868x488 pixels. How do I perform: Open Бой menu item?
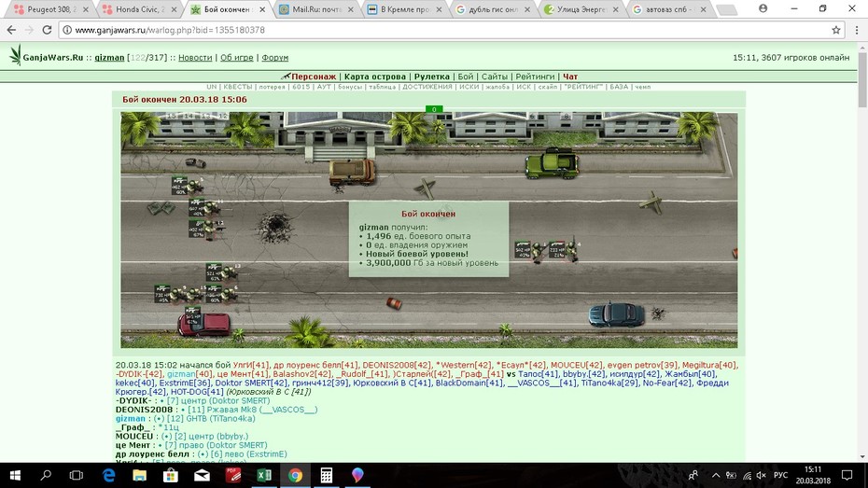pos(466,77)
